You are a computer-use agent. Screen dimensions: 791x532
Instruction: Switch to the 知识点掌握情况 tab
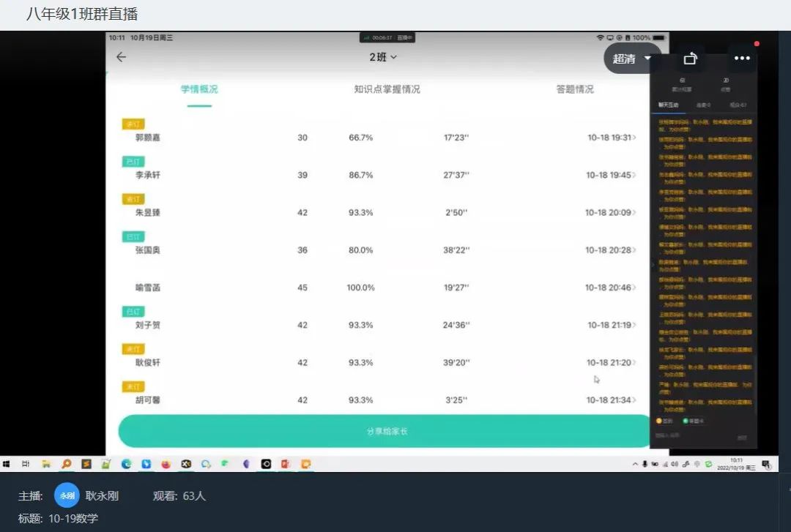[387, 89]
